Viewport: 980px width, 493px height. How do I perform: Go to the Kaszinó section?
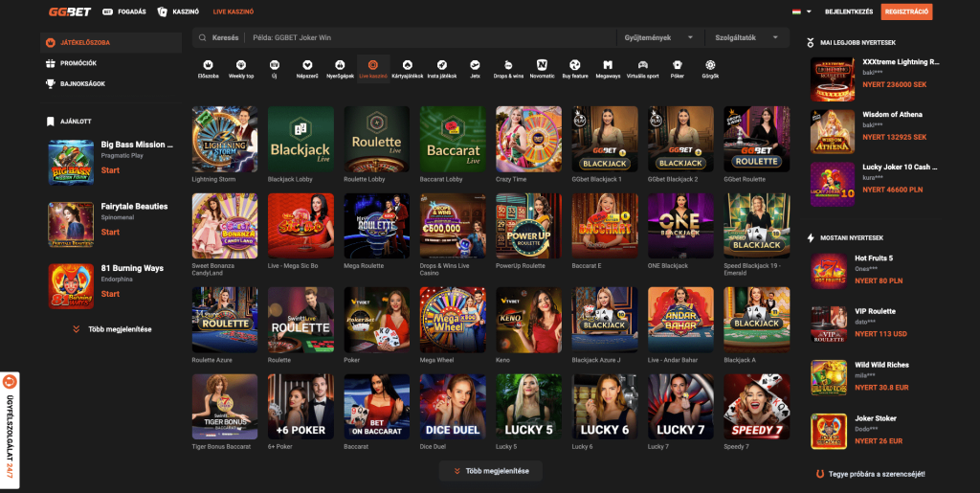[x=178, y=11]
